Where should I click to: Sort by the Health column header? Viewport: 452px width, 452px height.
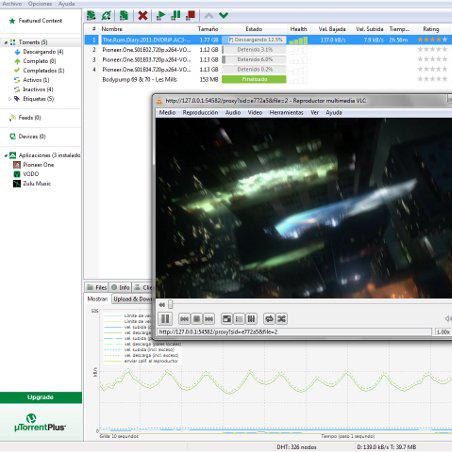click(x=299, y=29)
